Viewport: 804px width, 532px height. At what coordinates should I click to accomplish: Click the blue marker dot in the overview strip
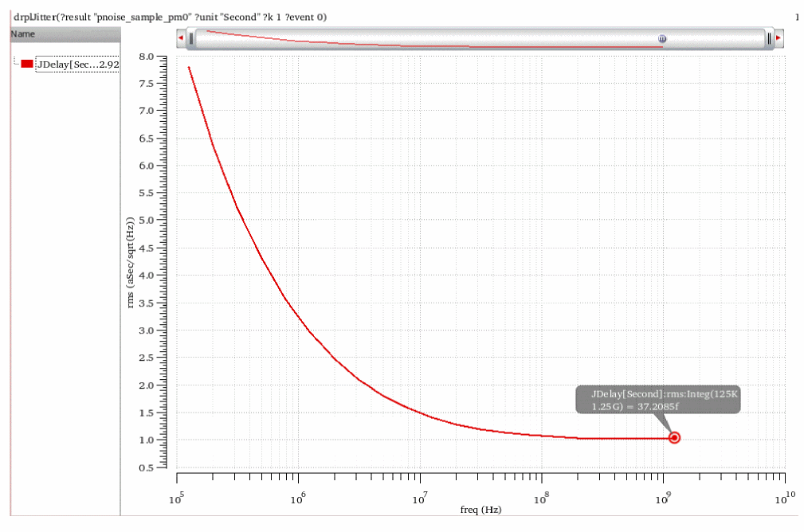[x=662, y=38]
